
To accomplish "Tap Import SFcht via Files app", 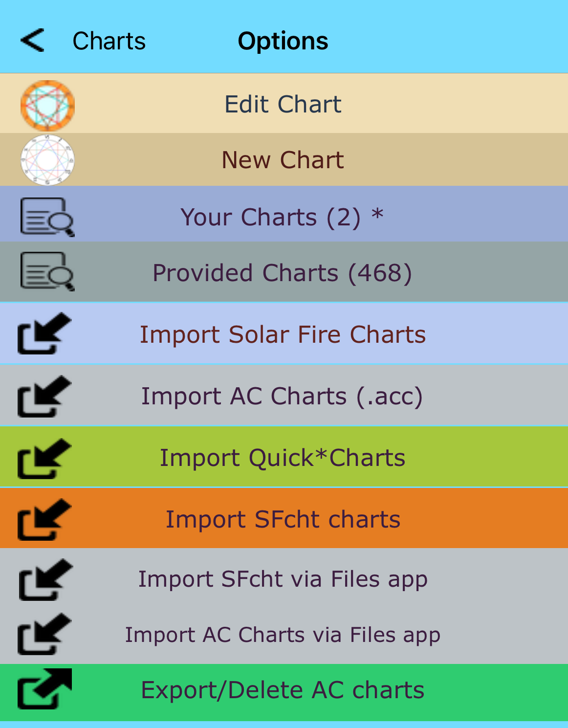I will point(283,579).
